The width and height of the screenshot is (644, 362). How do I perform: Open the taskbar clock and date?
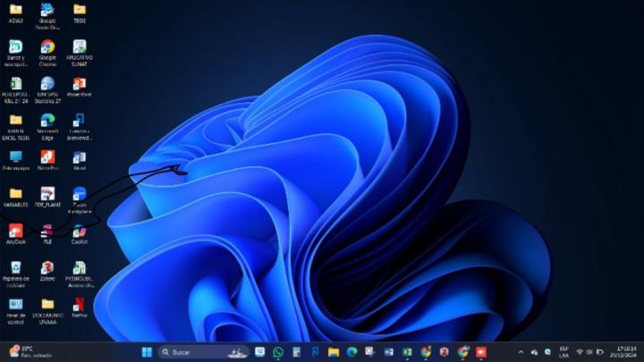623,352
